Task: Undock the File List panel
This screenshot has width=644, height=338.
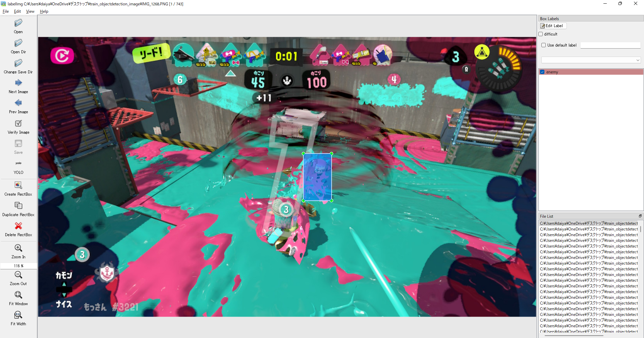Action: pos(641,216)
